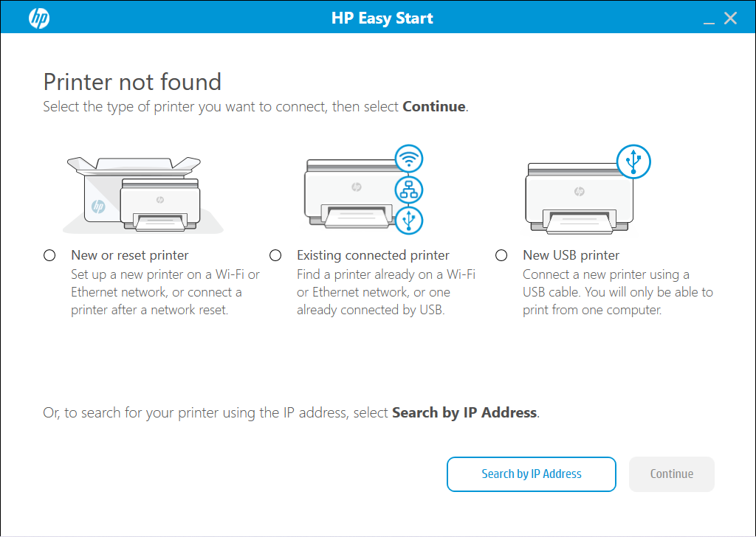Screen dimensions: 756x537
Task: Click the HP logo in title bar
Action: click(38, 18)
